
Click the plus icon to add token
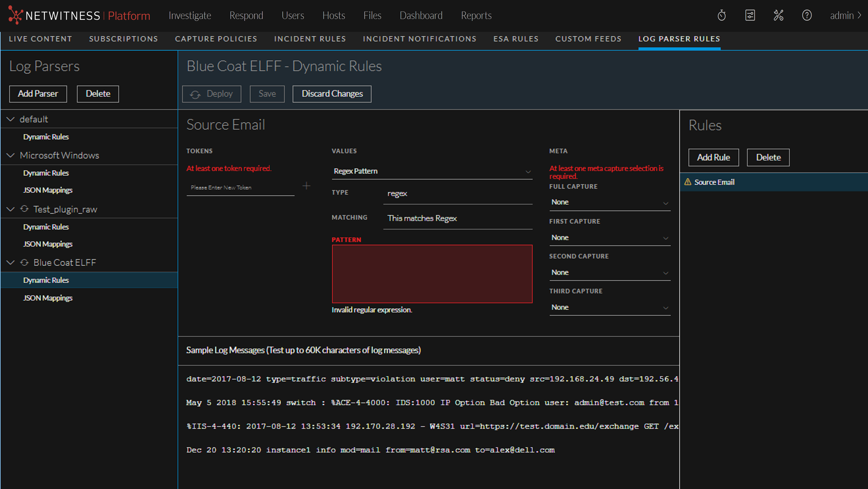point(306,186)
